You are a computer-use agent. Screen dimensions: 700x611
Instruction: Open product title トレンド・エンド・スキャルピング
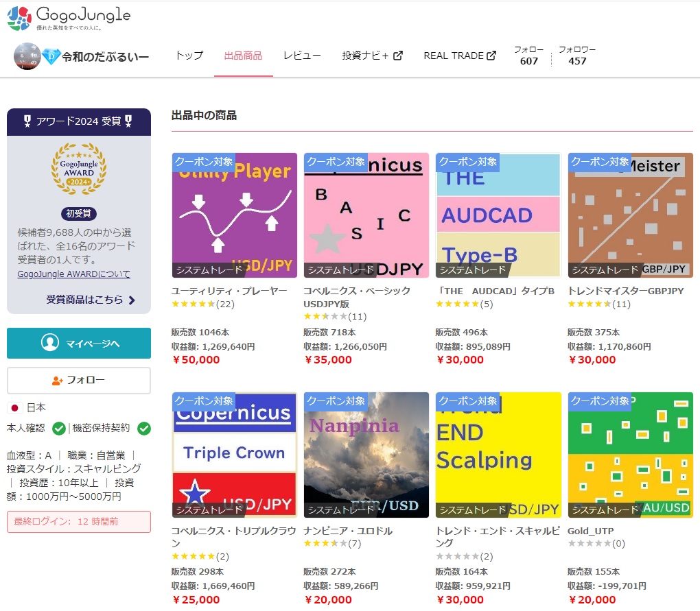tap(498, 536)
